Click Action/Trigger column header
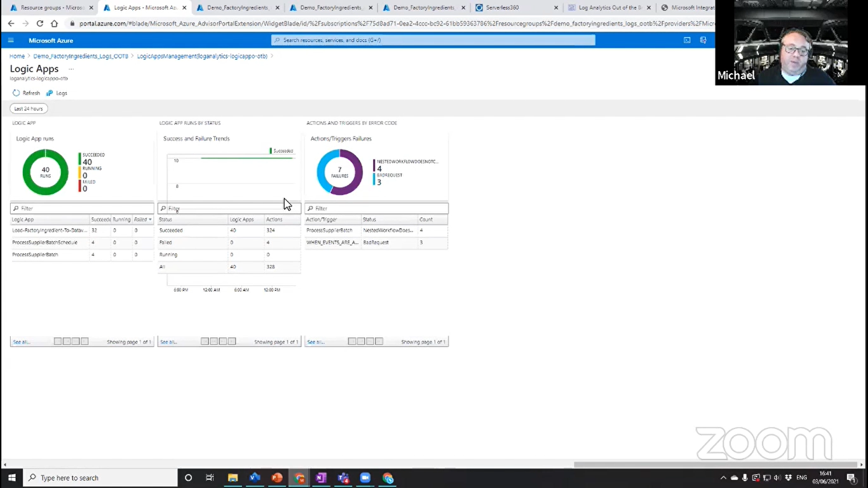868x488 pixels. pyautogui.click(x=333, y=219)
